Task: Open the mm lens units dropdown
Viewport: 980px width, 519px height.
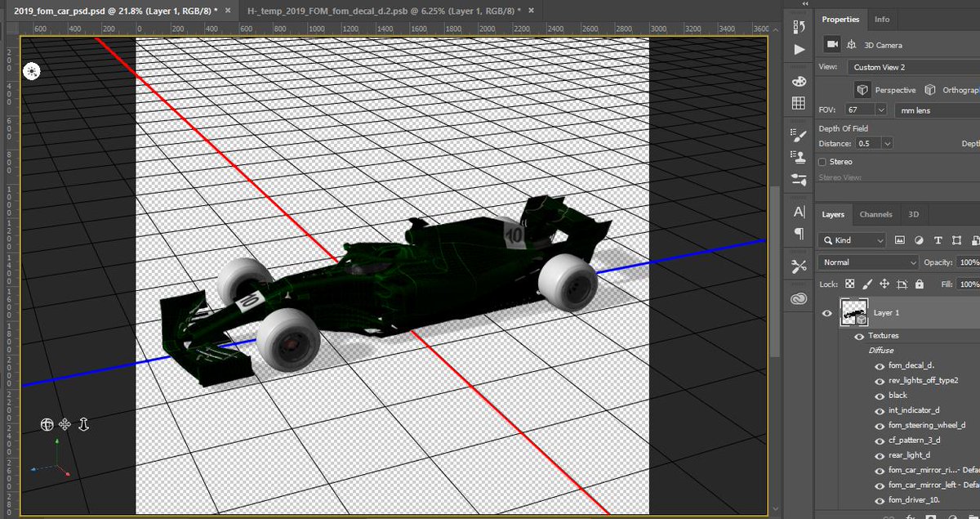Action: tap(937, 110)
